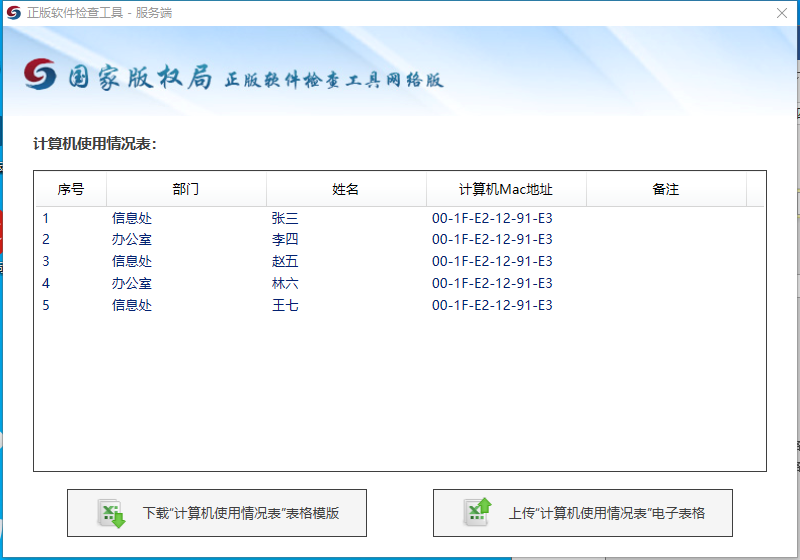Click the 备注 column header

[x=666, y=189]
